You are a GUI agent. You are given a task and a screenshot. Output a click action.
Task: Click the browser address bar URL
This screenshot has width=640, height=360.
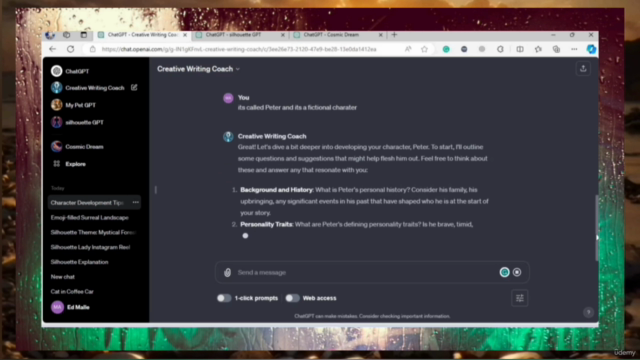pos(239,49)
